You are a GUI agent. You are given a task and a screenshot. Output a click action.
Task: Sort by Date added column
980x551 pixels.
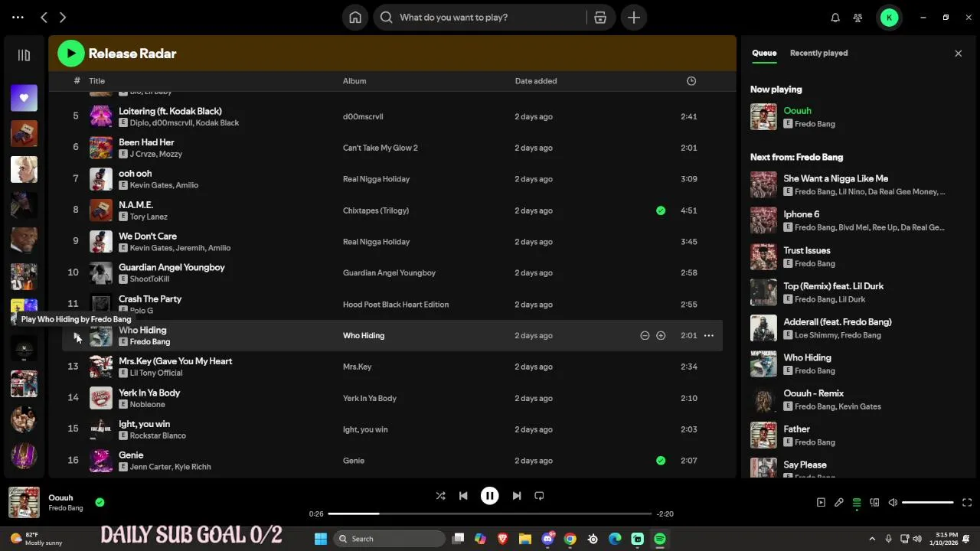click(x=536, y=81)
